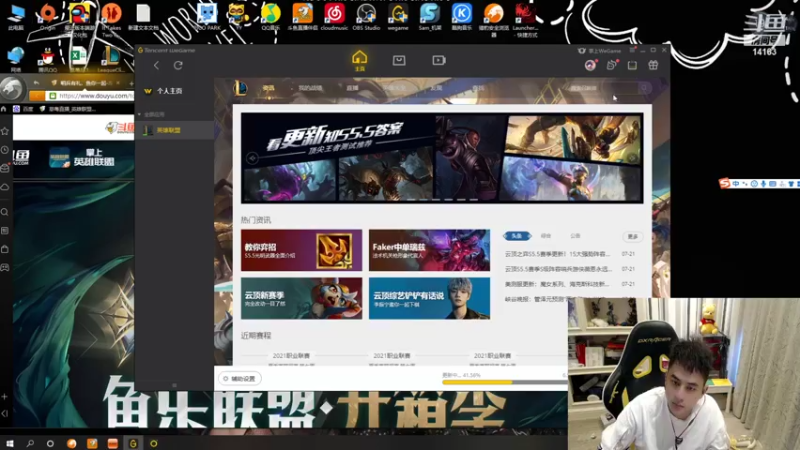Open second news link dated 07-21
The width and height of the screenshot is (800, 450).
[x=558, y=269]
